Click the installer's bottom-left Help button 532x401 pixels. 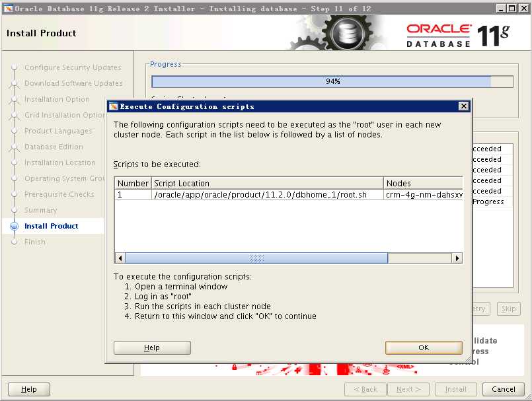point(29,389)
